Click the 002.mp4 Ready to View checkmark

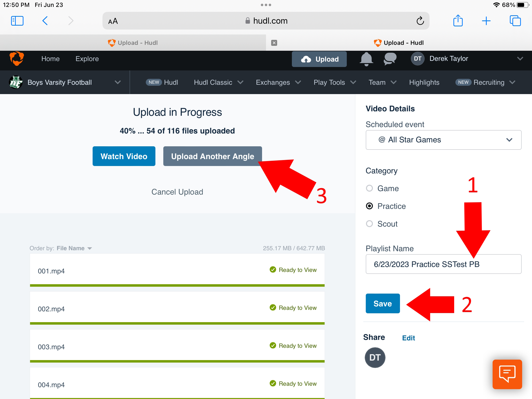pos(273,308)
